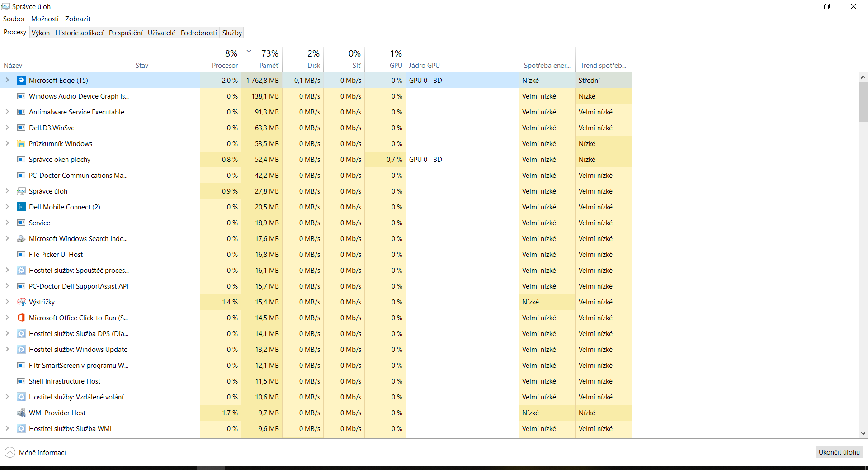
Task: Sort processes by Procesor column
Action: [x=221, y=60]
